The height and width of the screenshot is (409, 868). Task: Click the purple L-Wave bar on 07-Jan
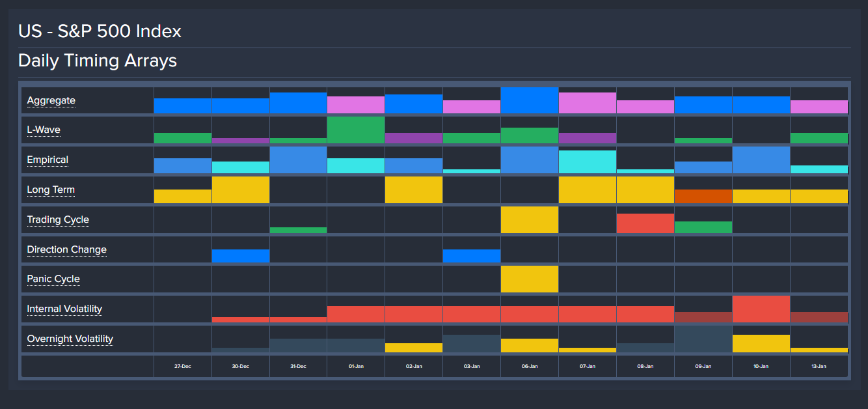coord(588,138)
